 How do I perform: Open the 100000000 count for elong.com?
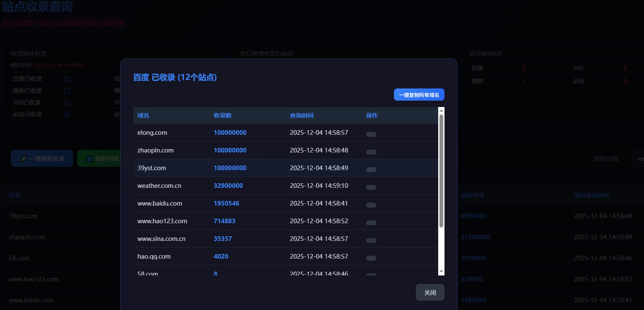(x=230, y=133)
